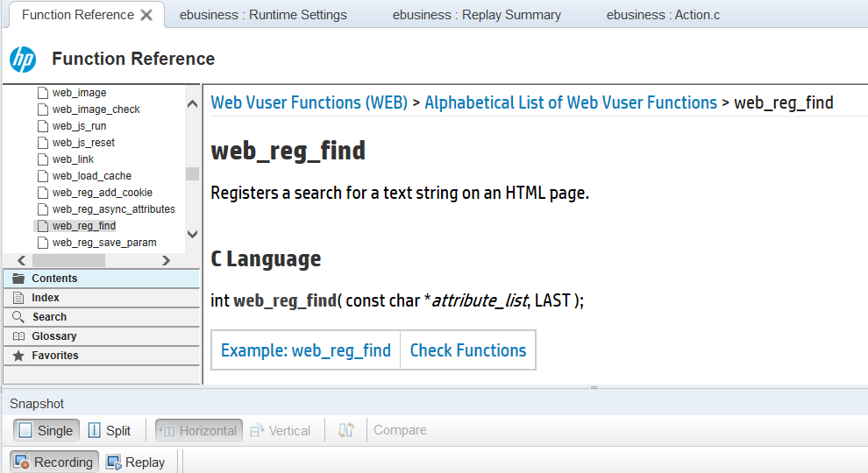Click the Vertical layout icon
The height and width of the screenshot is (473, 868).
pyautogui.click(x=257, y=430)
